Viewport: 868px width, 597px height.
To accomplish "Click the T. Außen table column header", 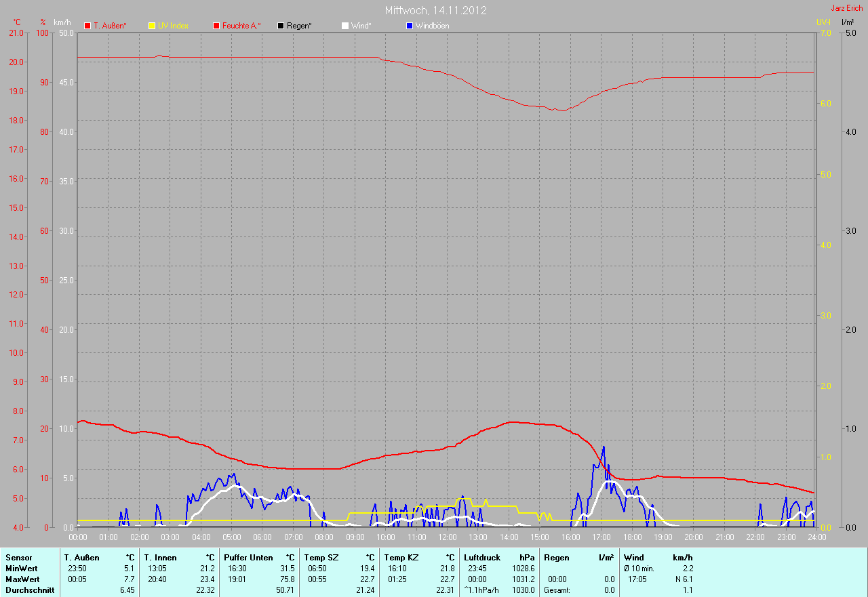I will point(82,558).
